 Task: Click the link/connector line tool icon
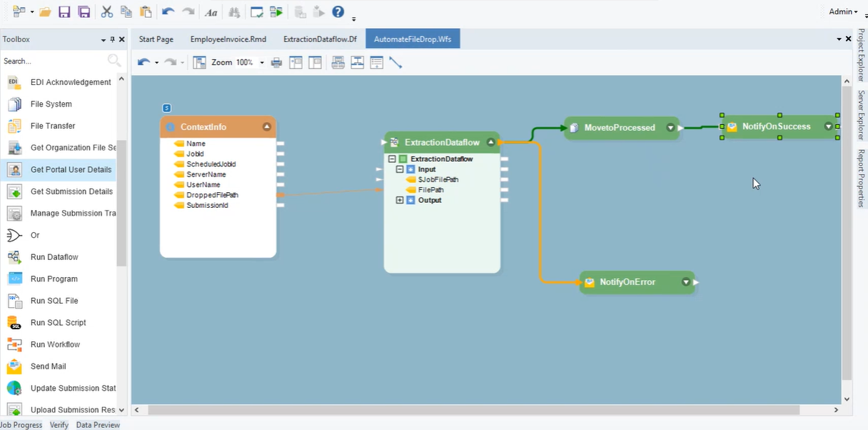point(395,63)
